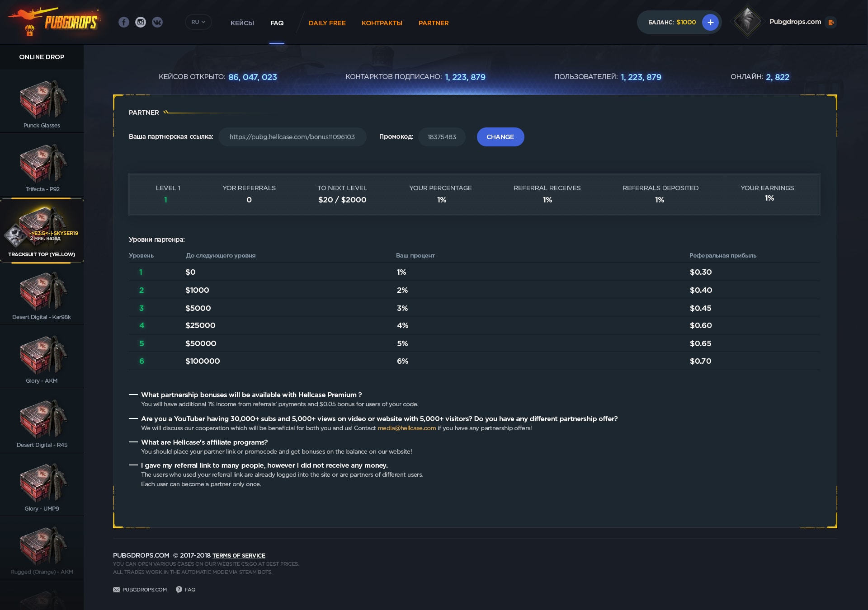Click the question mark FAQ footer icon
Screen dimensions: 868x610
click(x=179, y=590)
